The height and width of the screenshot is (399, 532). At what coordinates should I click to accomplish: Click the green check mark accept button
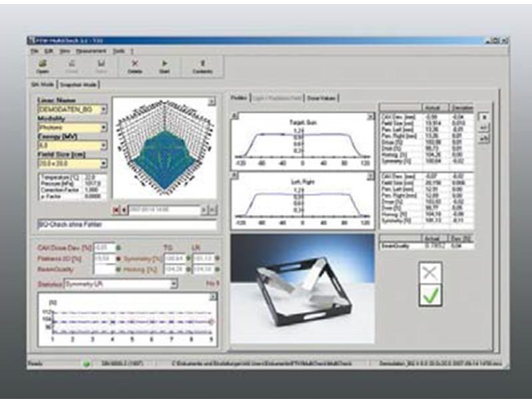430,295
